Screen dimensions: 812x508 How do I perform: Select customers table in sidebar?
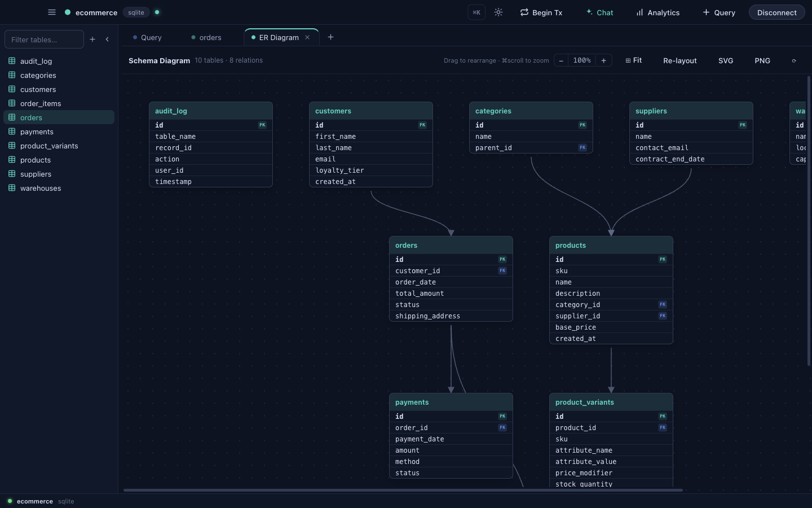(x=59, y=89)
